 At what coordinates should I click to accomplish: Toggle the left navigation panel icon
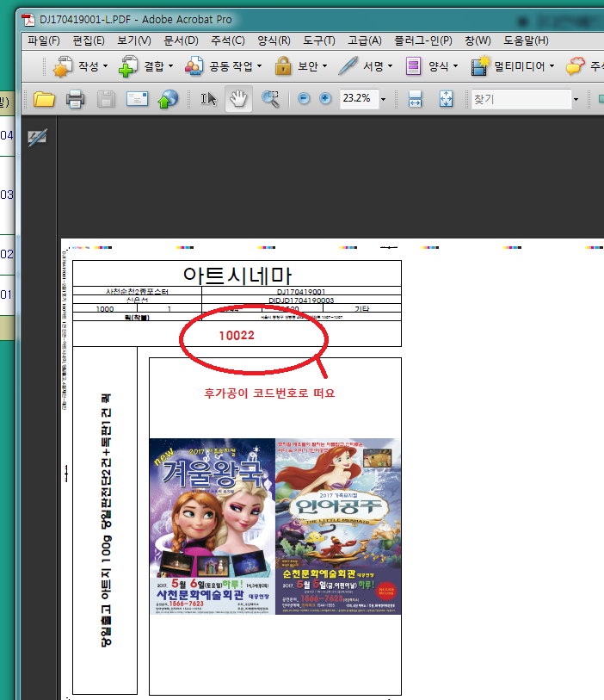[37, 137]
